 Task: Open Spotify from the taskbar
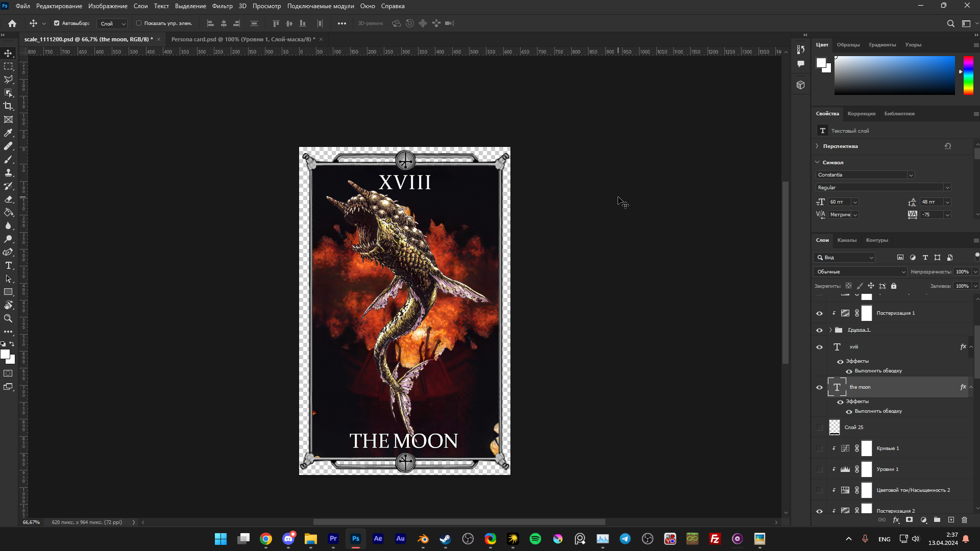535,539
